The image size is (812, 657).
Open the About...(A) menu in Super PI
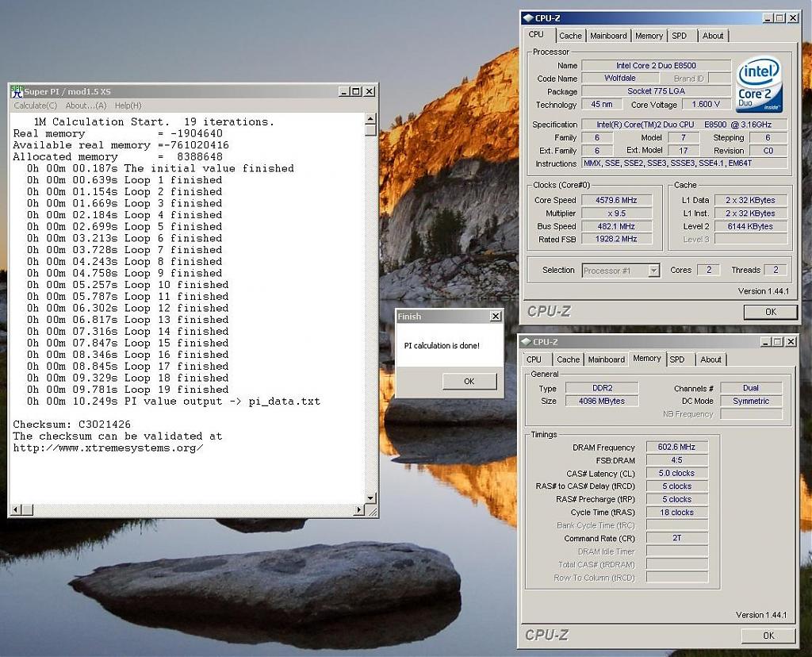click(86, 106)
